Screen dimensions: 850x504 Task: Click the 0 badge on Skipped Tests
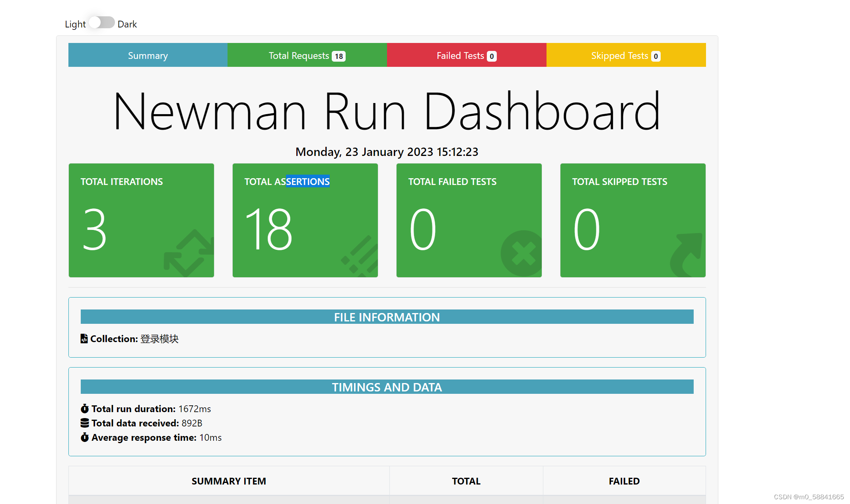[656, 56]
